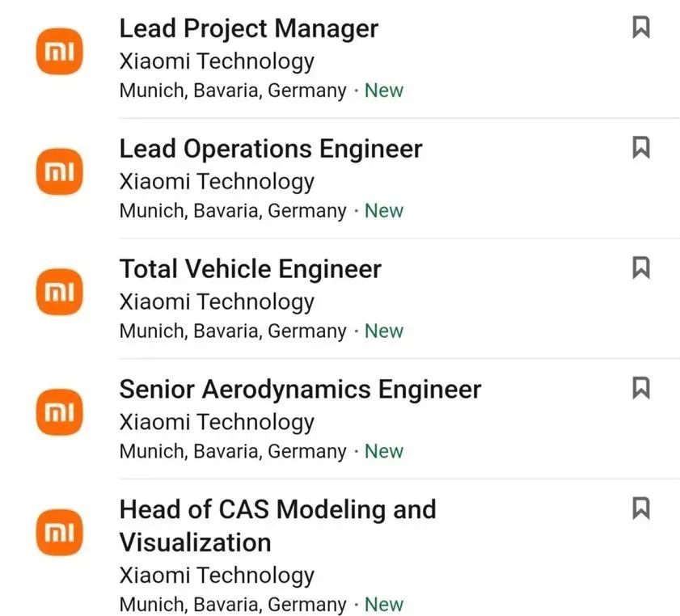Bookmark Head of CAS Modeling job

pos(640,508)
